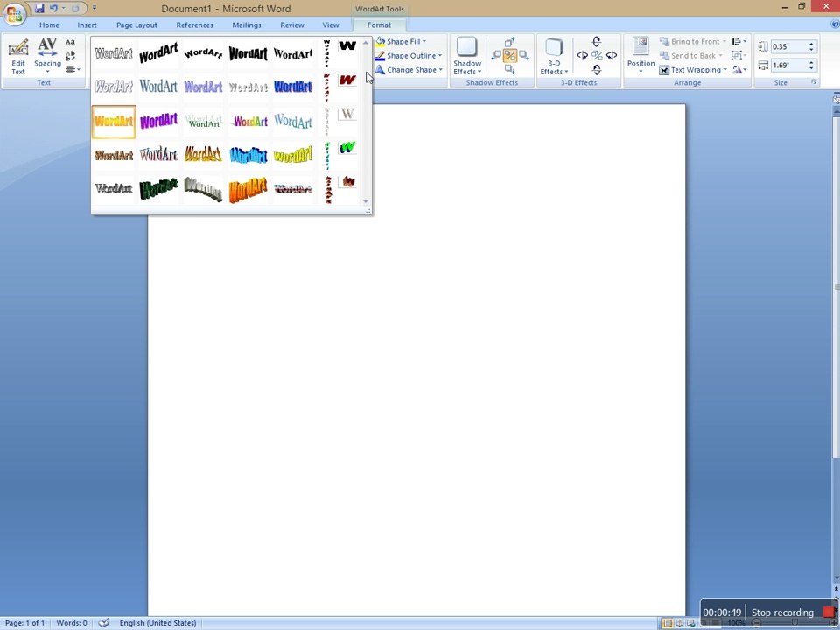Image resolution: width=840 pixels, height=630 pixels.
Task: Select the arched black WordArt style
Action: [203, 53]
